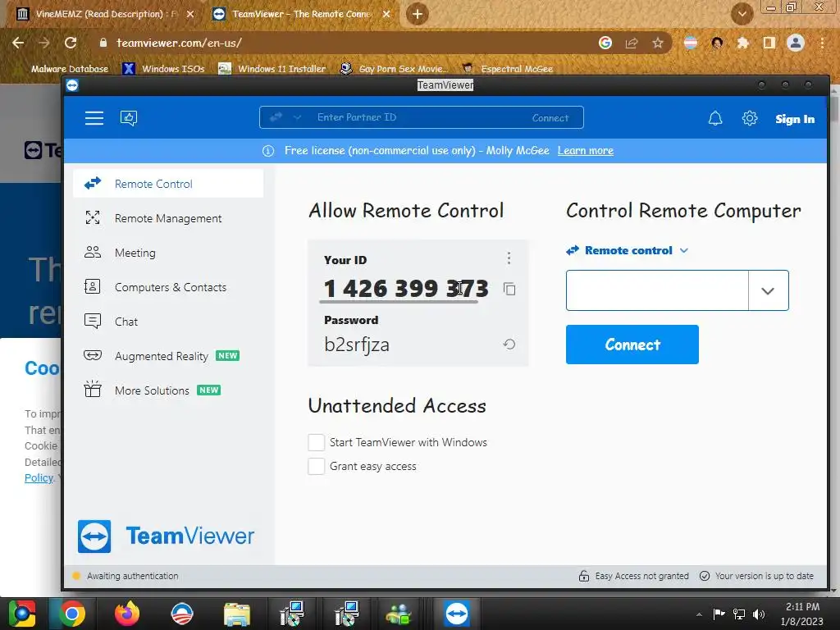Open Computers & Contacts
This screenshot has width=840, height=630.
(x=168, y=287)
